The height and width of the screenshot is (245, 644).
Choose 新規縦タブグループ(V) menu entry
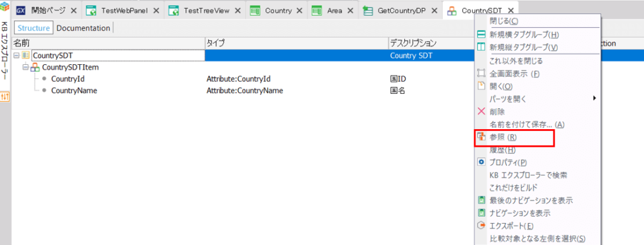pos(538,47)
